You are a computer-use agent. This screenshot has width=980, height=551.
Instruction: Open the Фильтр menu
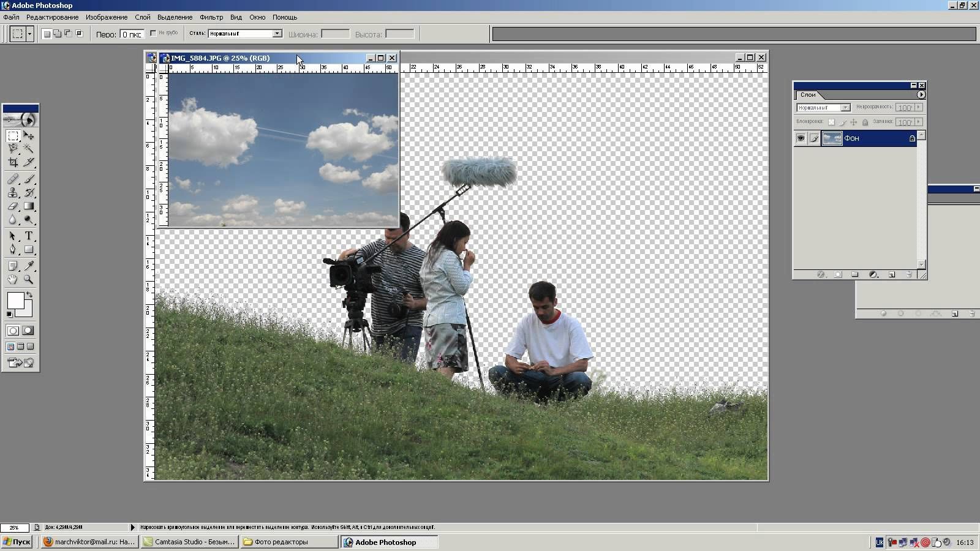click(x=211, y=17)
